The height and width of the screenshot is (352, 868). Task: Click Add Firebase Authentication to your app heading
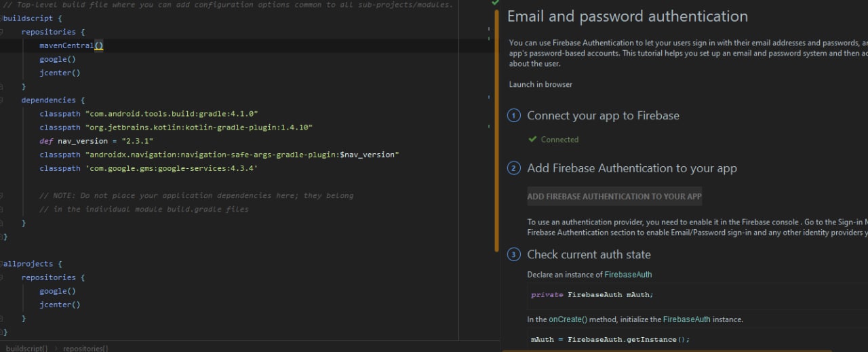[632, 168]
